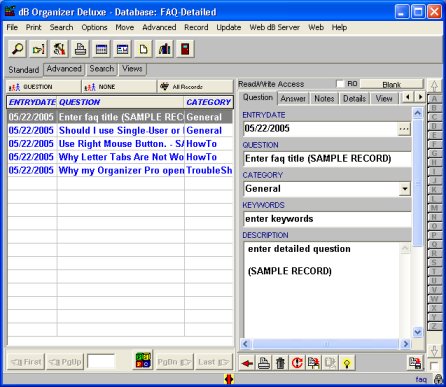This screenshot has width=446, height=387.
Task: Click the page number box beside PgUp
Action: click(x=101, y=361)
